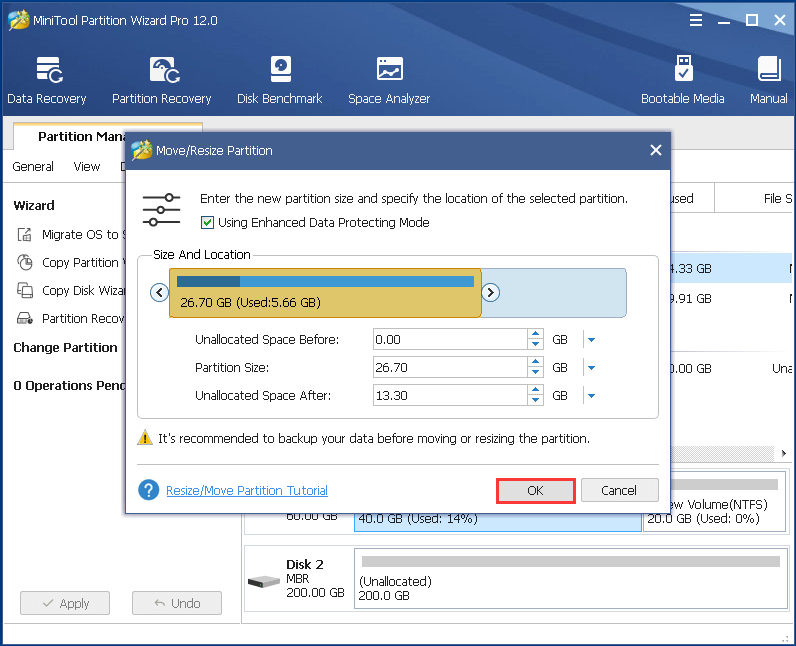This screenshot has width=796, height=646.
Task: Click the Copy Partition Wizard entry
Action: coord(71,262)
